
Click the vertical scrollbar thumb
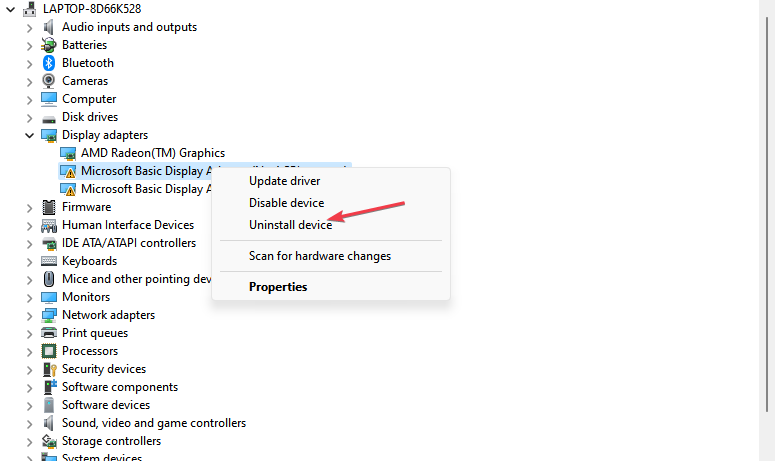click(x=767, y=213)
